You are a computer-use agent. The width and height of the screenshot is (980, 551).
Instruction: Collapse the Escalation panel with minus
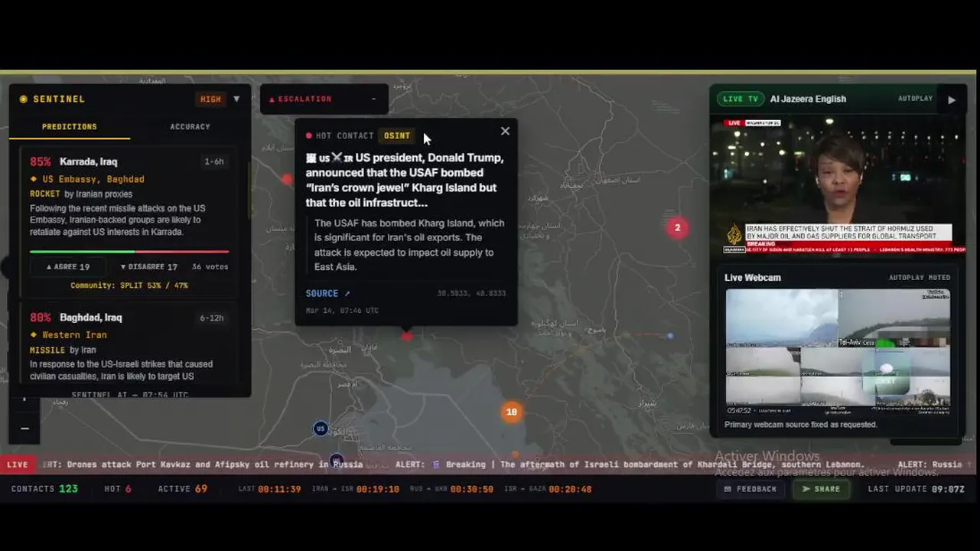[x=373, y=99]
